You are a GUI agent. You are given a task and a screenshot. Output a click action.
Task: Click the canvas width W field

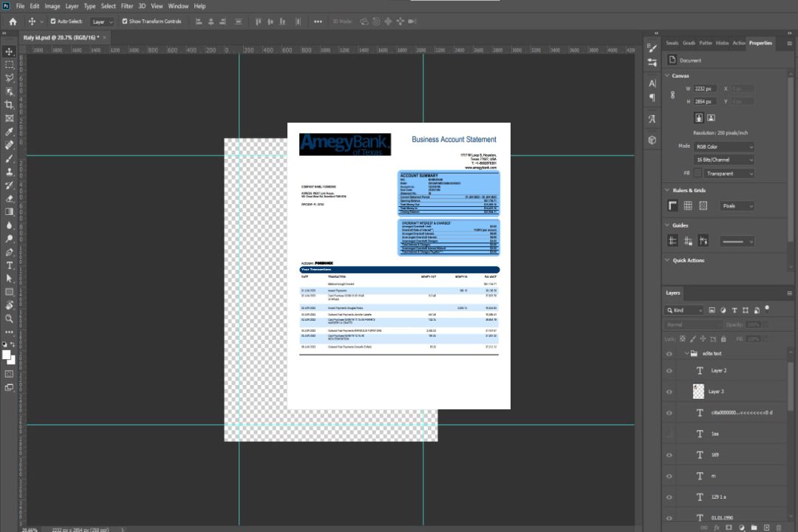(705, 89)
